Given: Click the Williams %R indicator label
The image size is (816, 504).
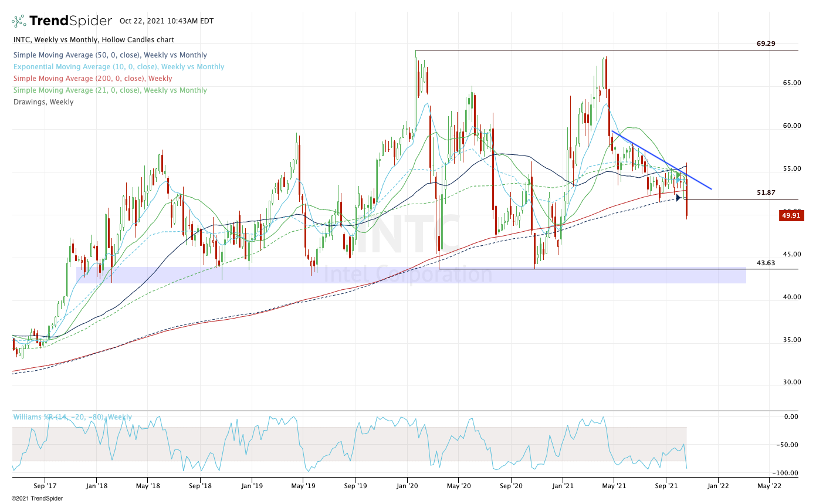Looking at the screenshot, I should point(72,417).
